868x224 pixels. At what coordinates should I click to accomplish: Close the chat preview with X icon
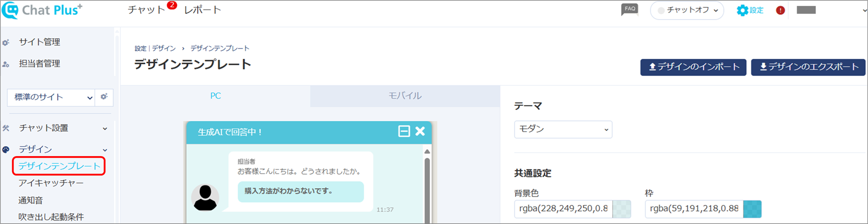click(x=420, y=131)
